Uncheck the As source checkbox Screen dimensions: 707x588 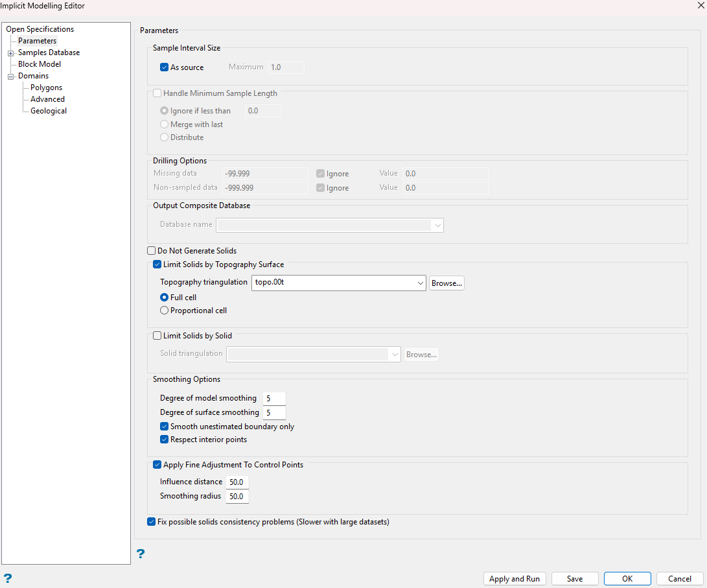[x=164, y=67]
